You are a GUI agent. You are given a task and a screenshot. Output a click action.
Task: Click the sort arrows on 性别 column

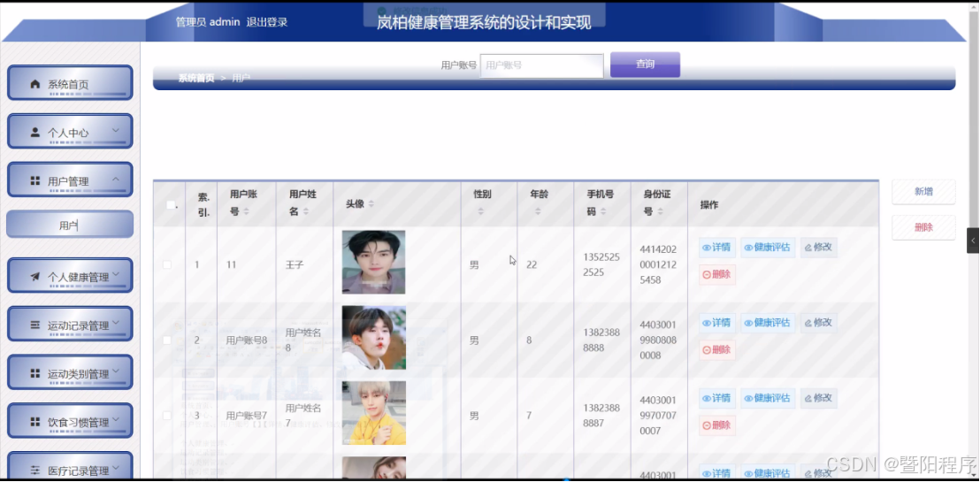point(480,212)
